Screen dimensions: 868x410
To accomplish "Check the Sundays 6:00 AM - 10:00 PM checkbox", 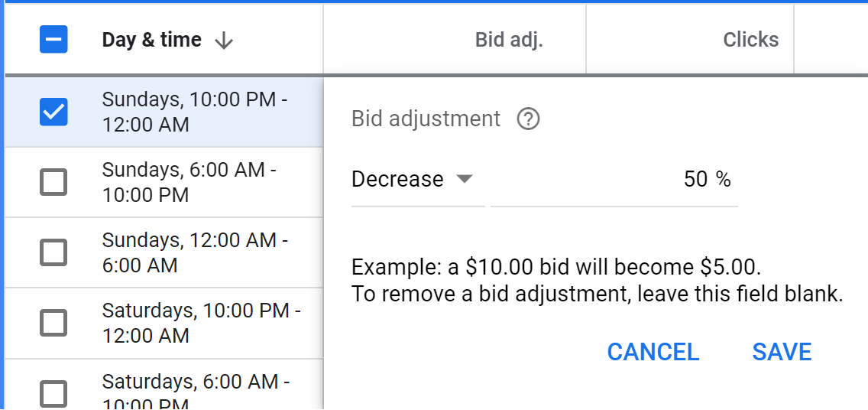I will (53, 182).
